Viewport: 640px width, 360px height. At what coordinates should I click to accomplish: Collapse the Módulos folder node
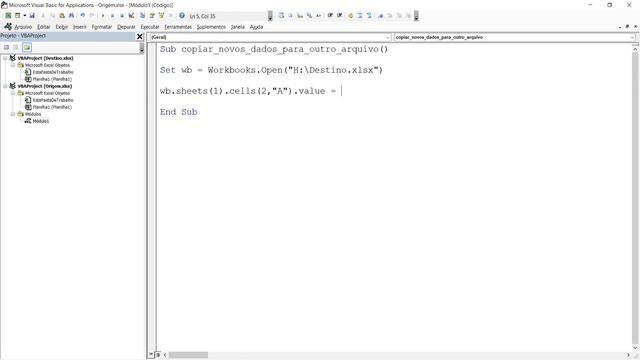pyautogui.click(x=13, y=114)
